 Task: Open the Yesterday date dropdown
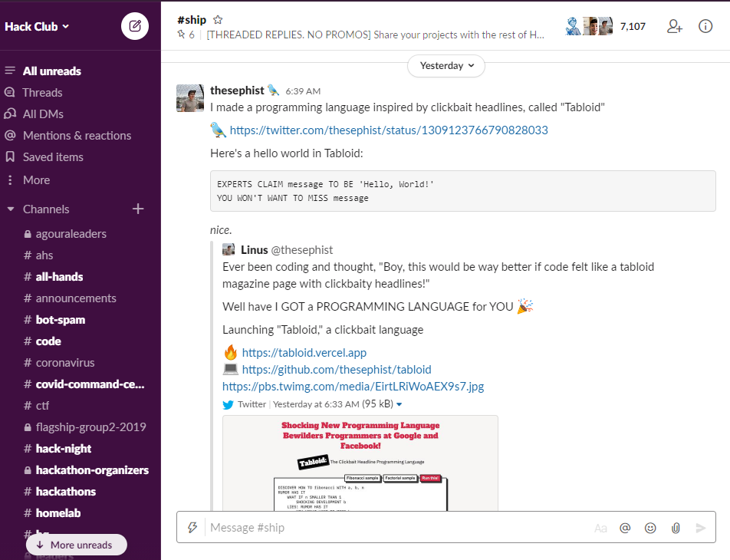pyautogui.click(x=446, y=66)
